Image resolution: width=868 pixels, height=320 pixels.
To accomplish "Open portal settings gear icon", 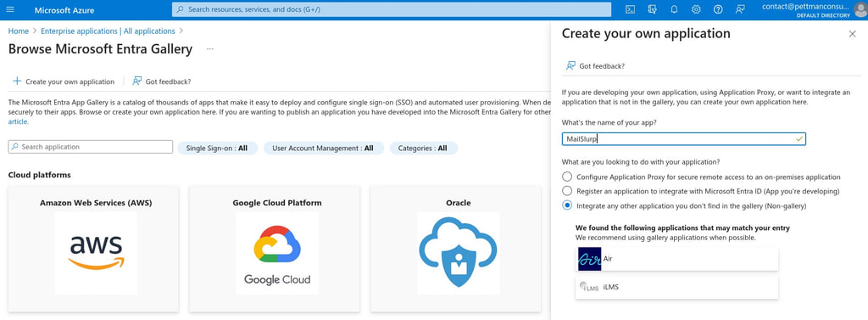I will click(696, 9).
